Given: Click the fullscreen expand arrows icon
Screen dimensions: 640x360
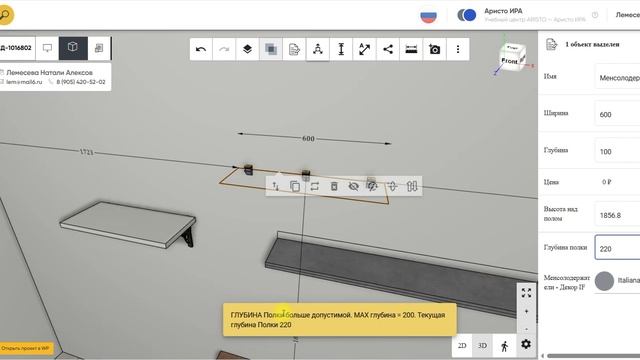Looking at the screenshot, I should (526, 292).
